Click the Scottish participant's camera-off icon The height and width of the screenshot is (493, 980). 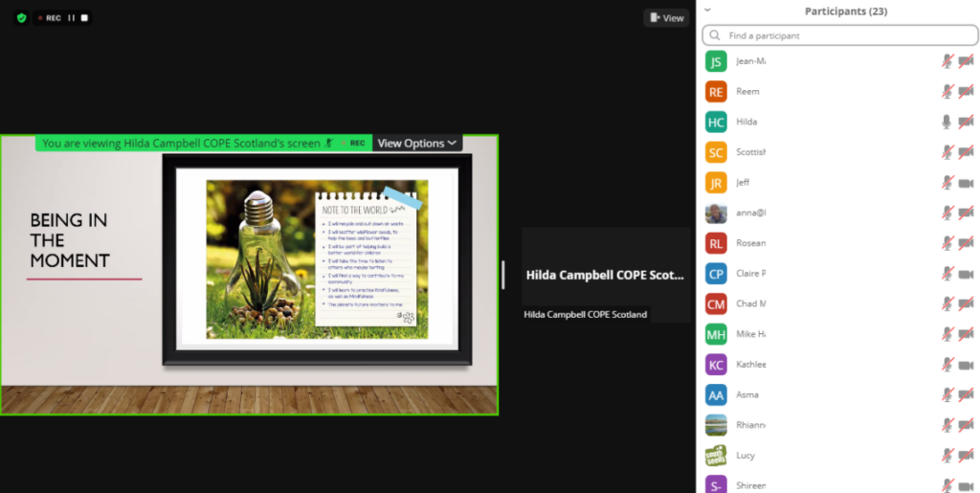966,152
